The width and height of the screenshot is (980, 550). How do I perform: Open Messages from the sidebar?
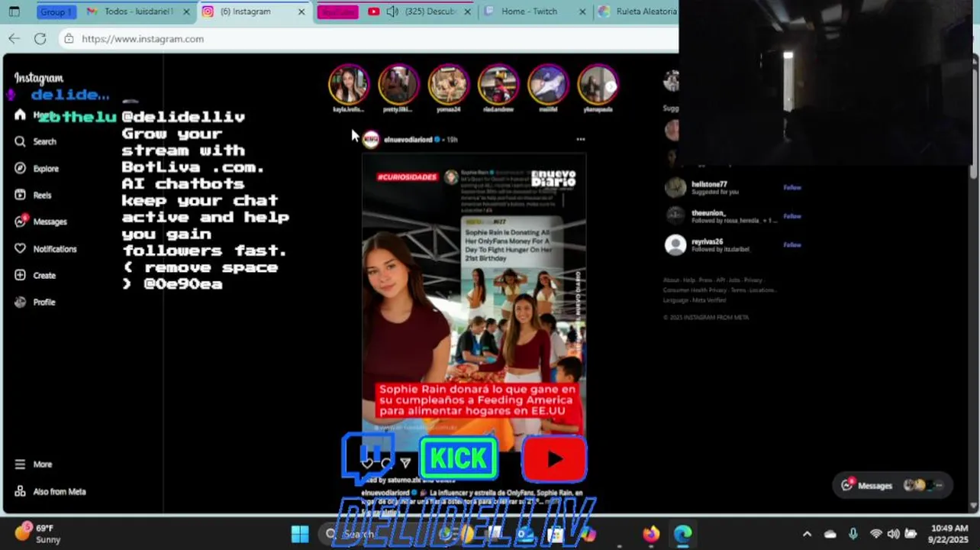coord(40,222)
